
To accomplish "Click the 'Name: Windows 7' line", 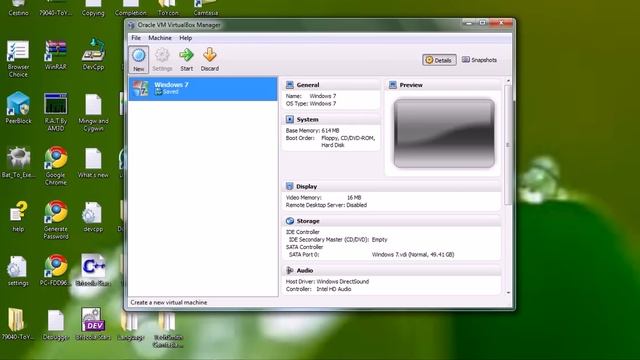I will 311,96.
